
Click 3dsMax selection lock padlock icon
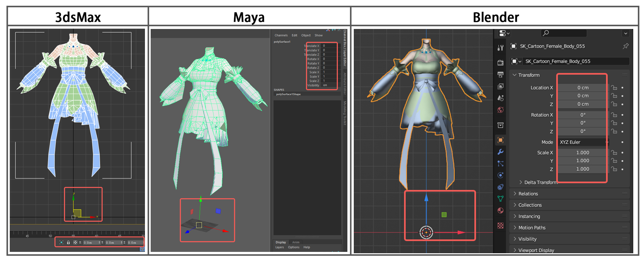(x=68, y=242)
